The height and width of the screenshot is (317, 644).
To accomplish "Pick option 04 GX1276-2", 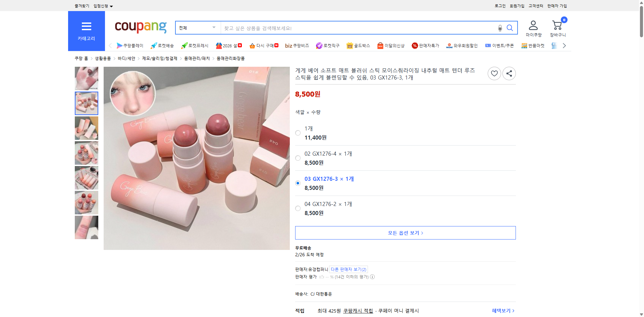I will coord(298,208).
